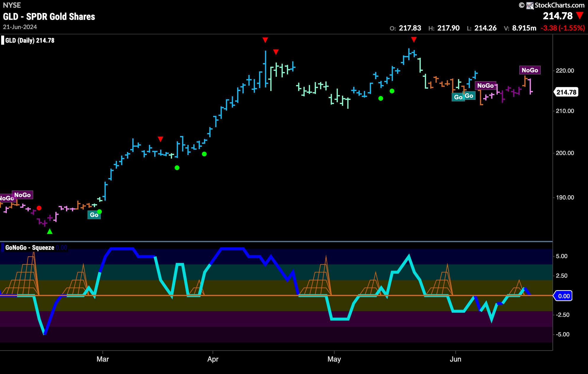Click the 0.00 oscillator value tag
Viewport: 588px width, 374px height.
(x=563, y=296)
